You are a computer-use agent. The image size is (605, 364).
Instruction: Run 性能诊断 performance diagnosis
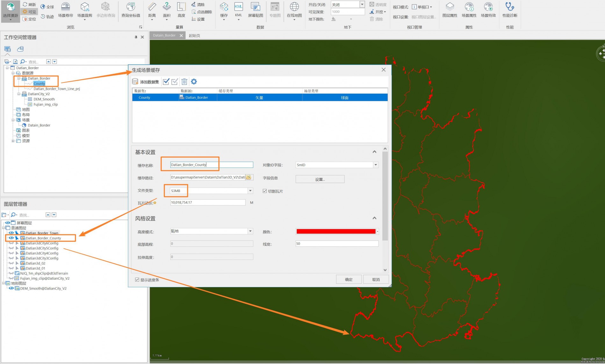tap(510, 10)
